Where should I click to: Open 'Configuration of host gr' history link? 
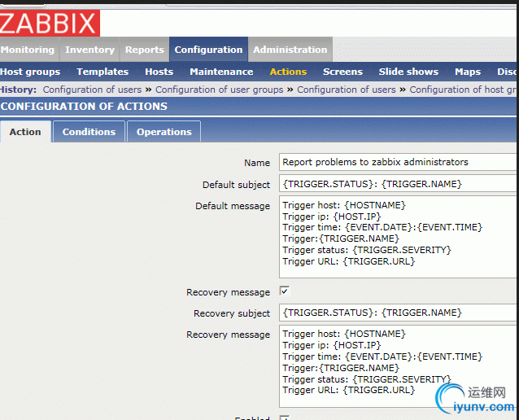(463, 90)
